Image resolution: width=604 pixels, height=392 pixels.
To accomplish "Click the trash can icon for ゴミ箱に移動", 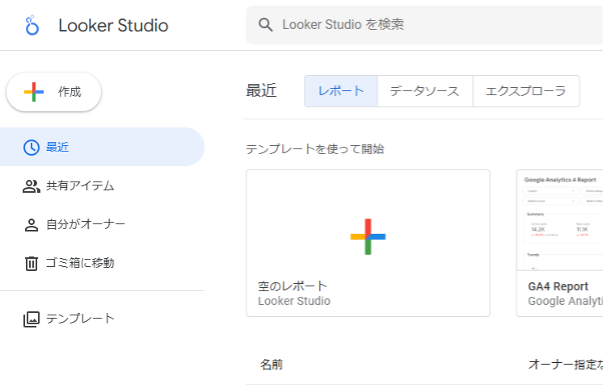I will tap(31, 263).
